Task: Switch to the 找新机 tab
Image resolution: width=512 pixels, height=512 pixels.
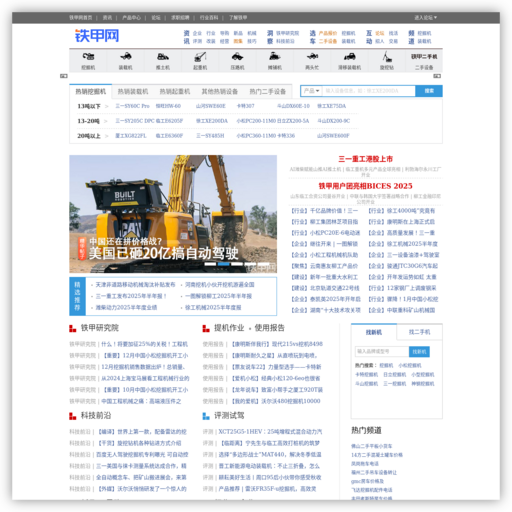Action: [x=374, y=332]
